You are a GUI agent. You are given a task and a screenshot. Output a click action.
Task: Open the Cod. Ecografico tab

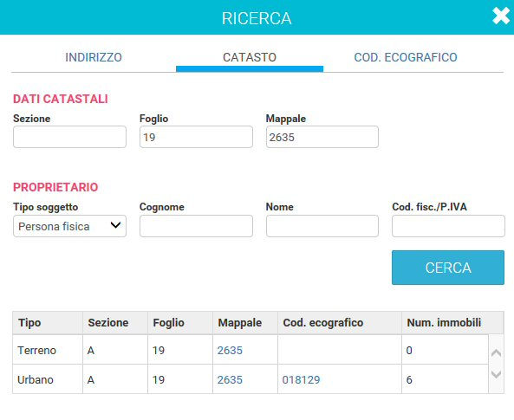406,57
